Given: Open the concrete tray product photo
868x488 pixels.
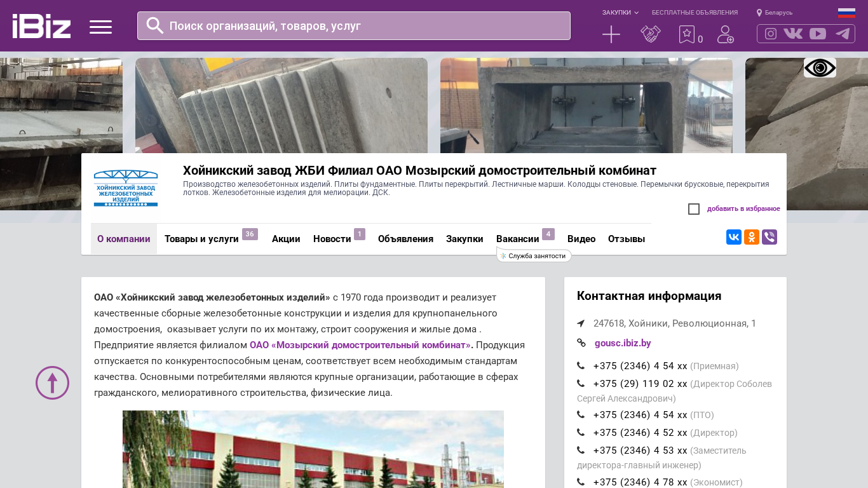Looking at the screenshot, I should 587,105.
